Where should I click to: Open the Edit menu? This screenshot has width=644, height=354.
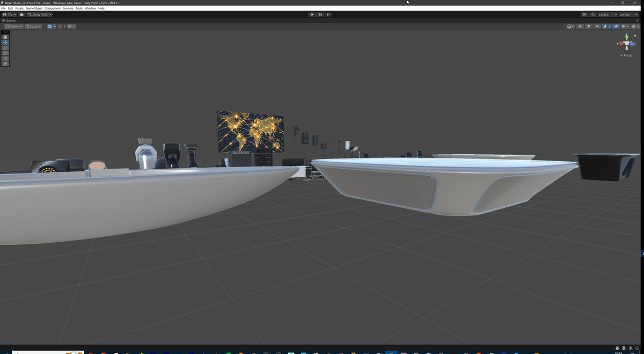click(10, 8)
